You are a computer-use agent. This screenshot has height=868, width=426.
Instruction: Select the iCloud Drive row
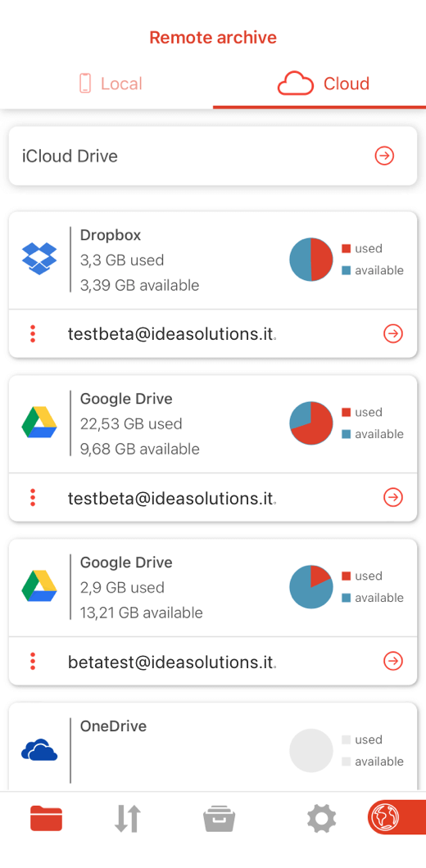pos(213,156)
